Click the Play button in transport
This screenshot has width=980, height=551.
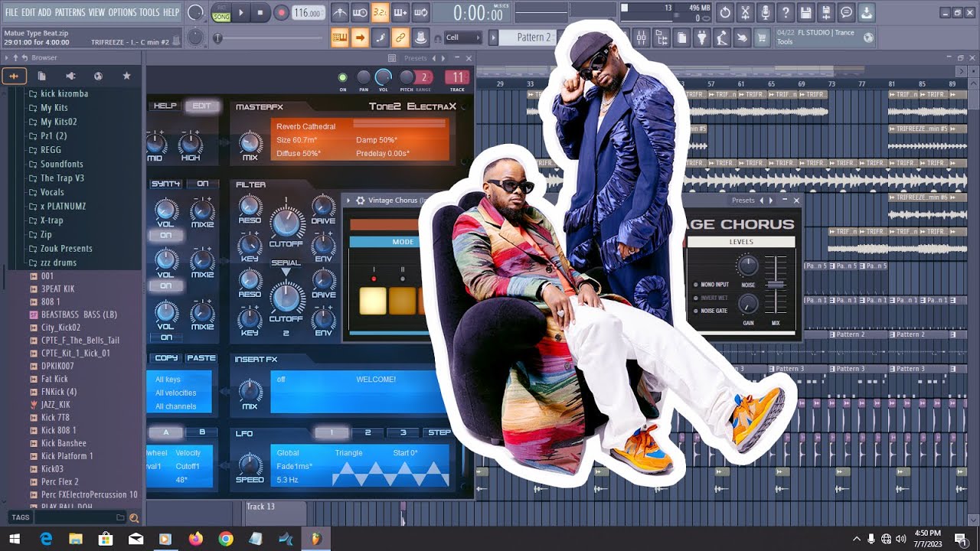coord(241,12)
